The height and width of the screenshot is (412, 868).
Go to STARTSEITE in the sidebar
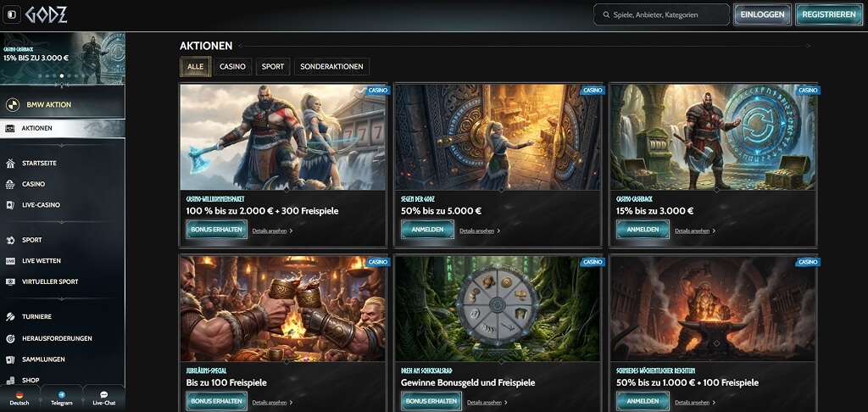(39, 164)
